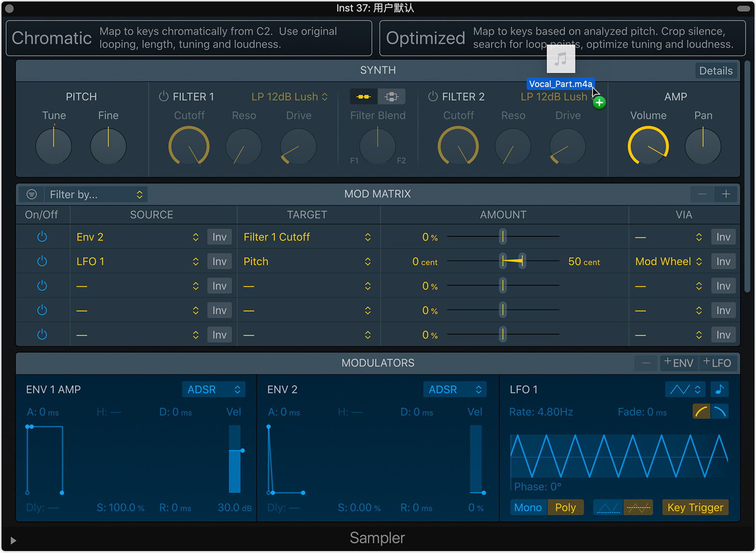Select the series filter routing icon
This screenshot has height=553, width=756.
click(x=363, y=97)
